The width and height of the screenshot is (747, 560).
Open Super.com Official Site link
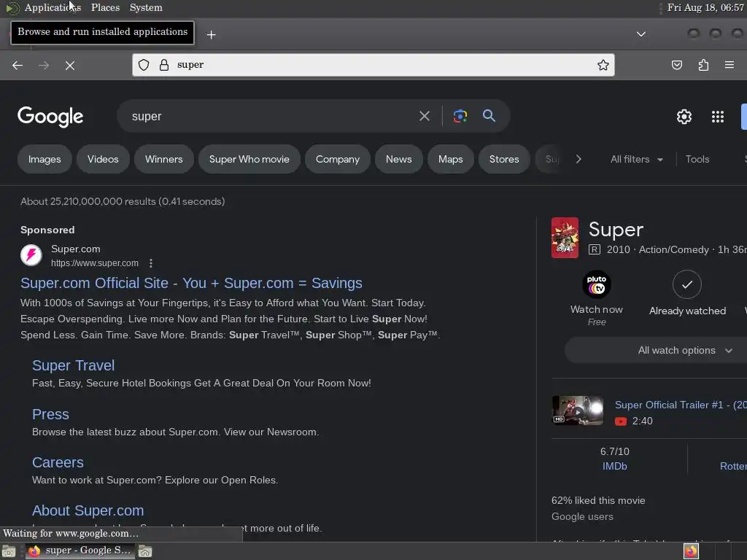click(191, 283)
